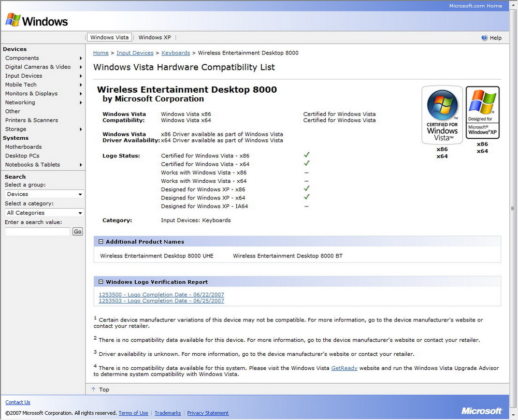The width and height of the screenshot is (518, 420).
Task: Open the Other devices menu item
Action: tap(12, 112)
